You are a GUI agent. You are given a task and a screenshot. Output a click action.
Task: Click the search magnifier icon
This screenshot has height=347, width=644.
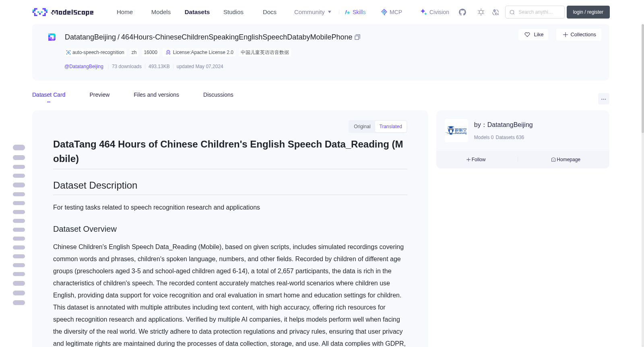click(512, 12)
